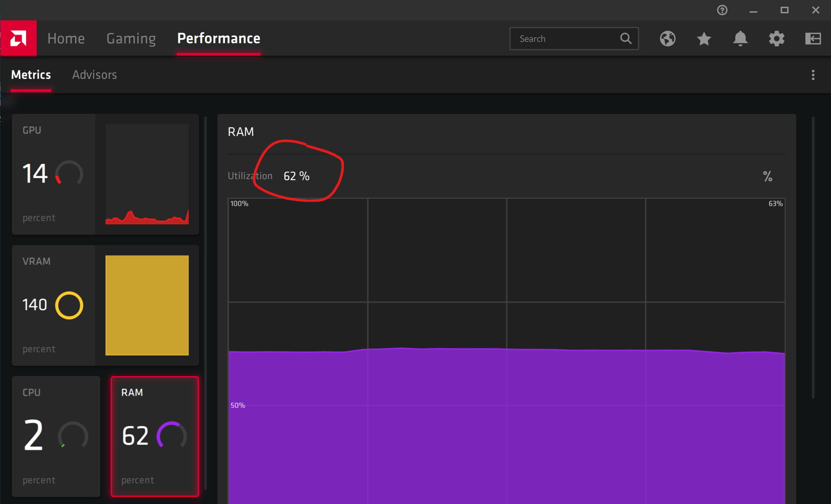Click the CPU value 2
The image size is (831, 504).
tap(33, 435)
